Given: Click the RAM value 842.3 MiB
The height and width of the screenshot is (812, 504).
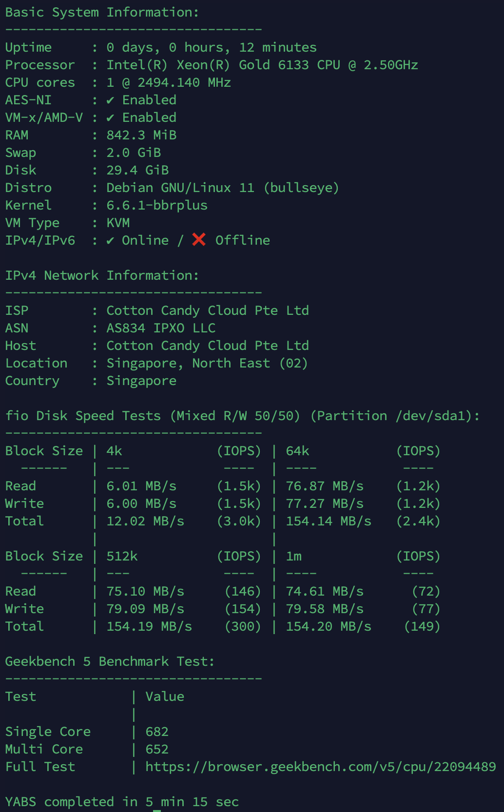Looking at the screenshot, I should [x=141, y=135].
